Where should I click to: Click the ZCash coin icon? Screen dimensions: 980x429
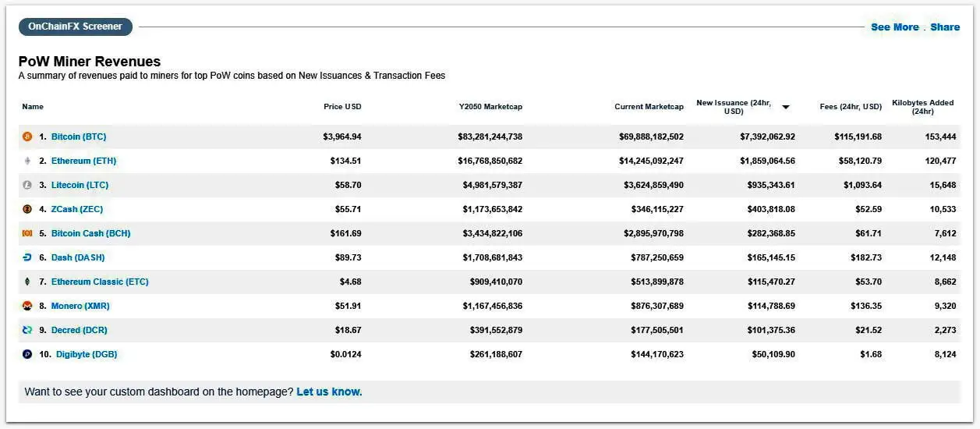[x=27, y=209]
